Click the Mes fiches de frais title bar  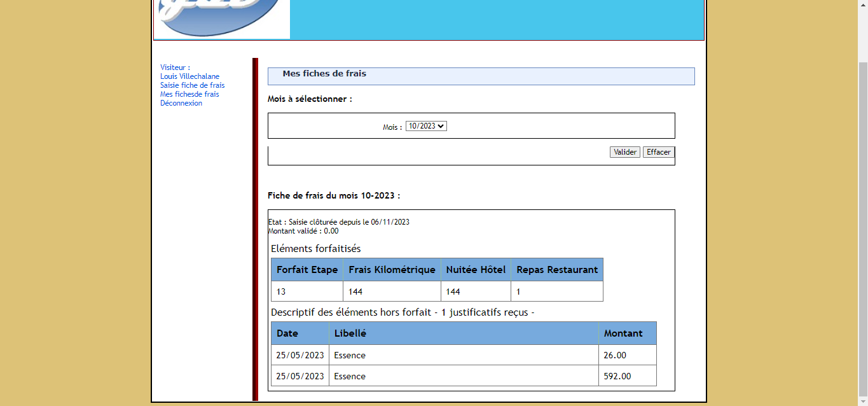pos(481,76)
